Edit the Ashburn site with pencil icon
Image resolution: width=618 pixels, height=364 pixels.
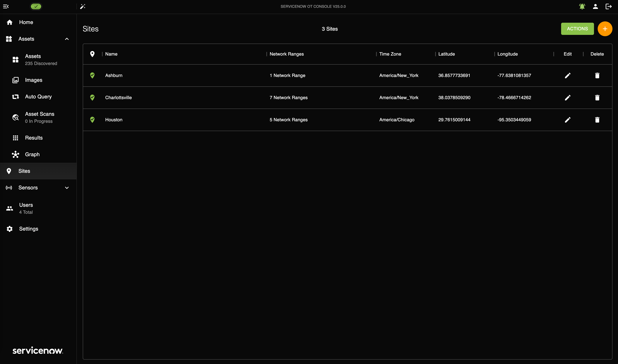click(567, 75)
